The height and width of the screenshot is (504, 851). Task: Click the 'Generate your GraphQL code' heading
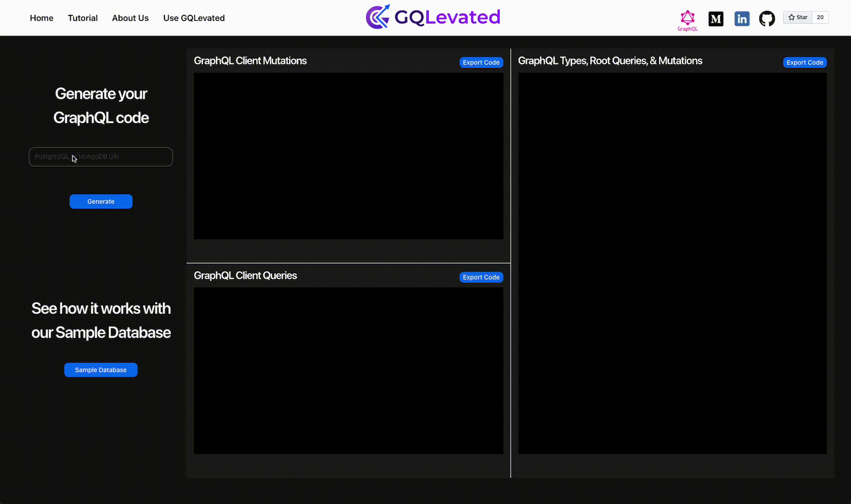[101, 106]
